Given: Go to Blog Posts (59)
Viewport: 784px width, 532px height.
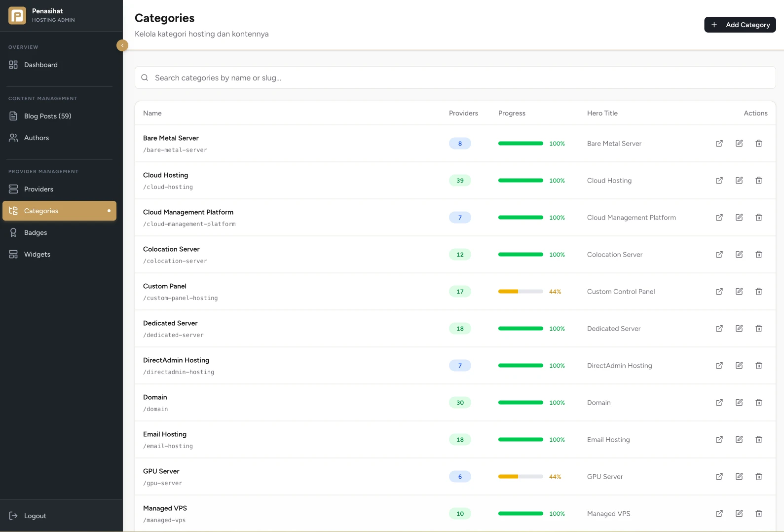Looking at the screenshot, I should (47, 116).
